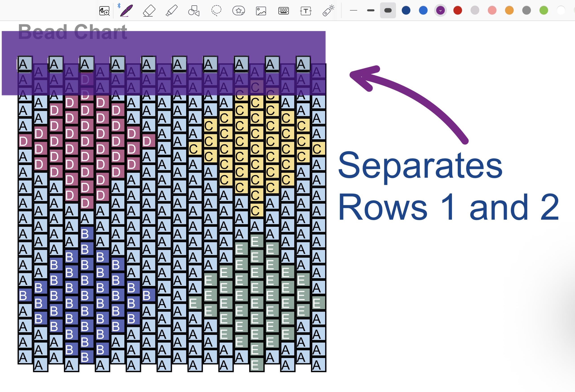Choose the thinnest stroke width
The width and height of the screenshot is (575, 392).
click(x=354, y=10)
